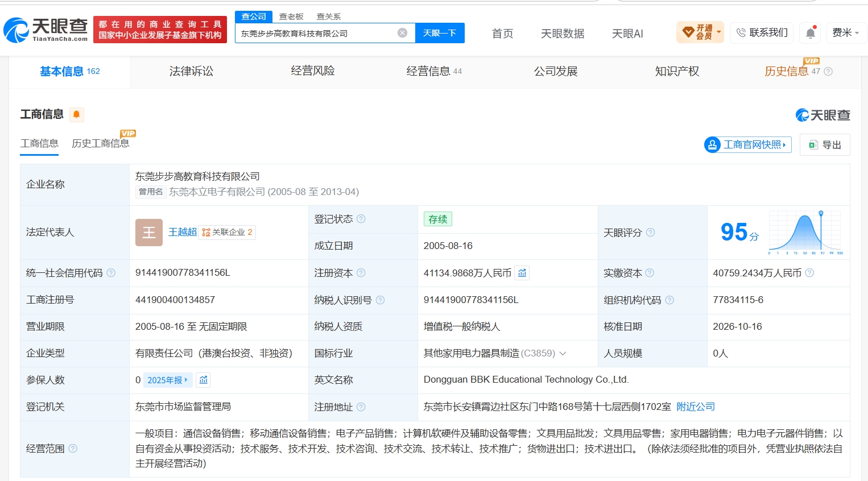This screenshot has width=868, height=481.
Task: Click help icon beside 经营范围
Action: 73,449
